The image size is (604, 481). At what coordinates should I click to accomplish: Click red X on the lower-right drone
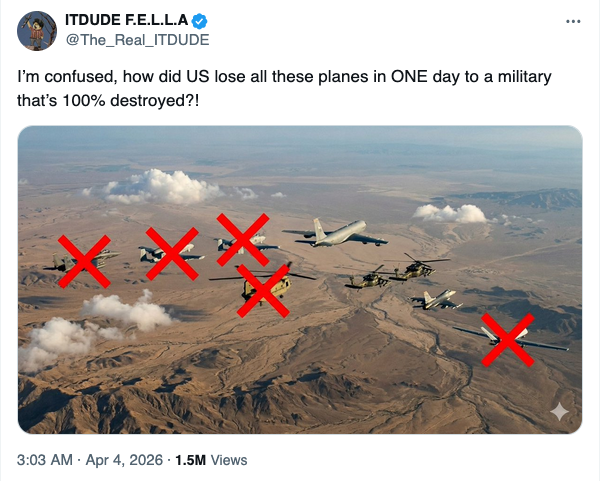[x=509, y=339]
